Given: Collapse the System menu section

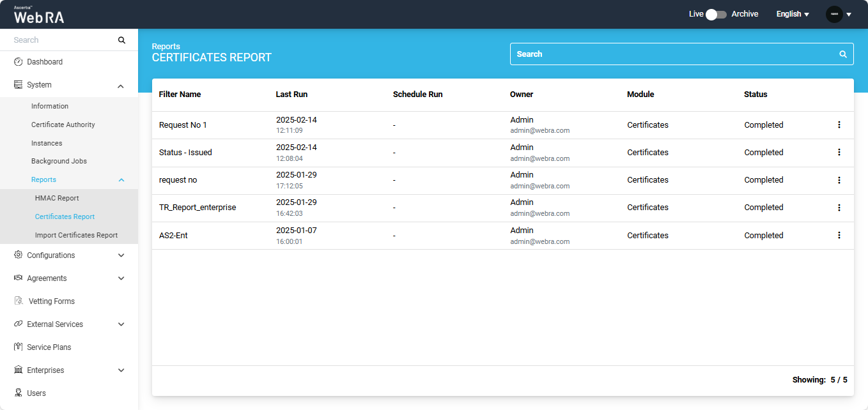Looking at the screenshot, I should (121, 86).
